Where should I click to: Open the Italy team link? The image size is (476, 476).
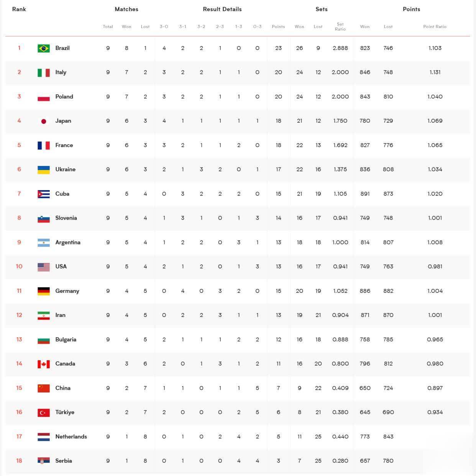click(x=61, y=72)
